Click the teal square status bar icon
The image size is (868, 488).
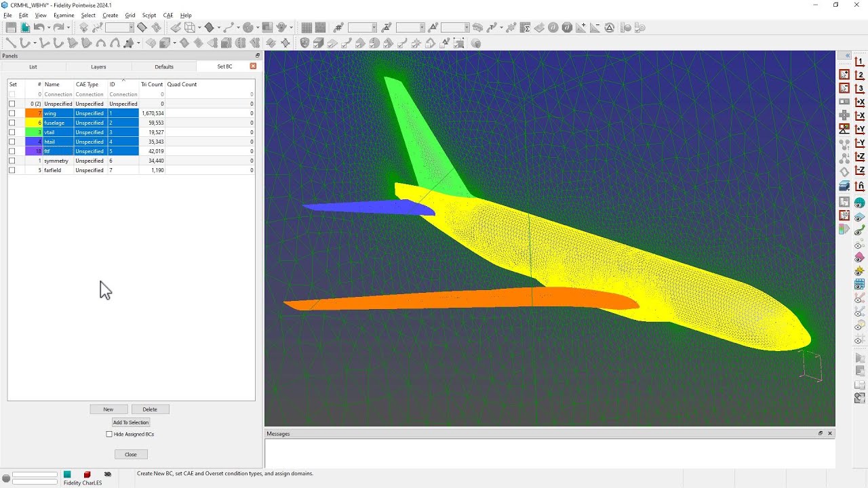tap(67, 474)
